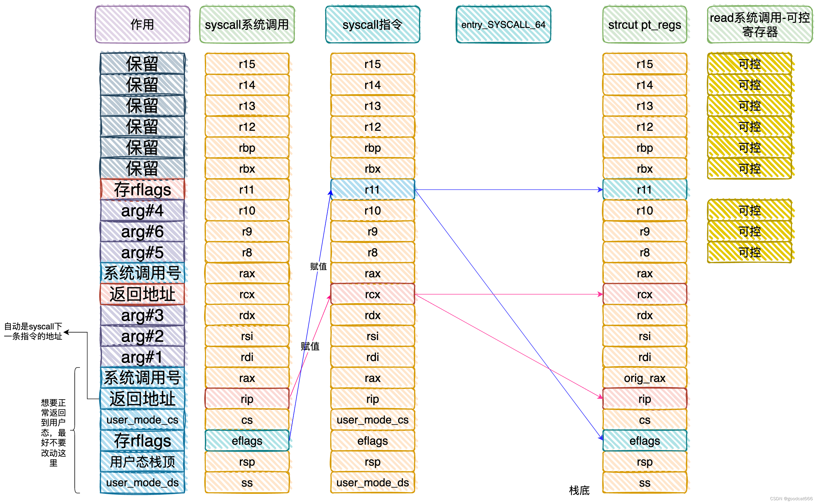Screen dimensions: 817x504
Task: Select the teal eflags box in syscall系统调用 column
Action: pyautogui.click(x=247, y=441)
